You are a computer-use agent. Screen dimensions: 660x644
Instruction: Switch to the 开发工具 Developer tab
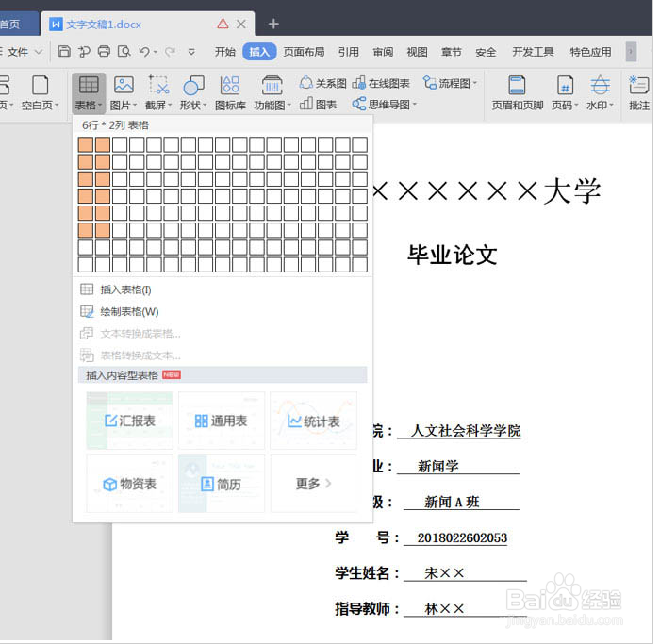pyautogui.click(x=533, y=52)
